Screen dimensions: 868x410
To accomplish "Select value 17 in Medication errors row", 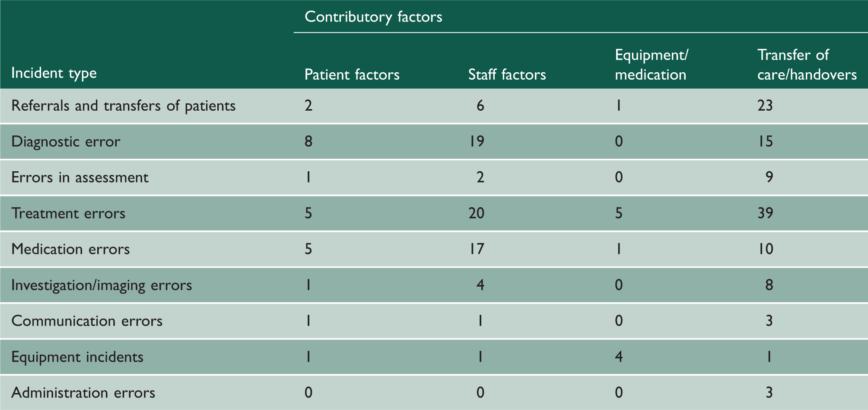I will tap(477, 249).
